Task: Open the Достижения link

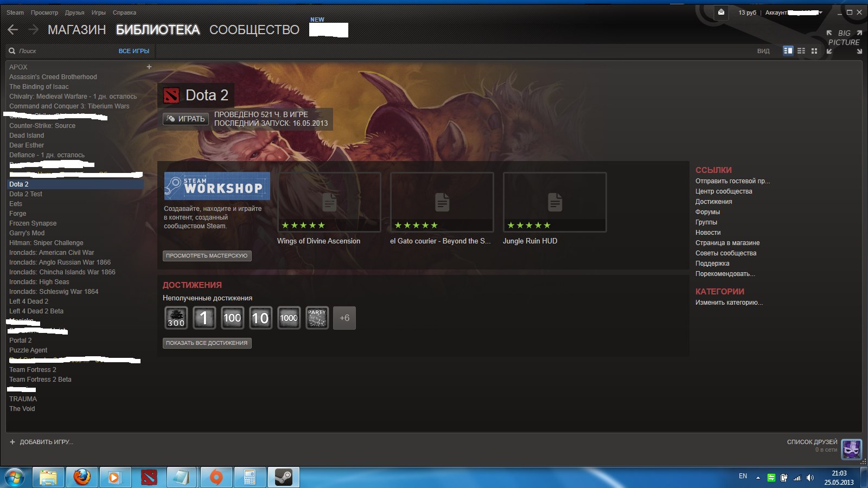Action: click(714, 202)
